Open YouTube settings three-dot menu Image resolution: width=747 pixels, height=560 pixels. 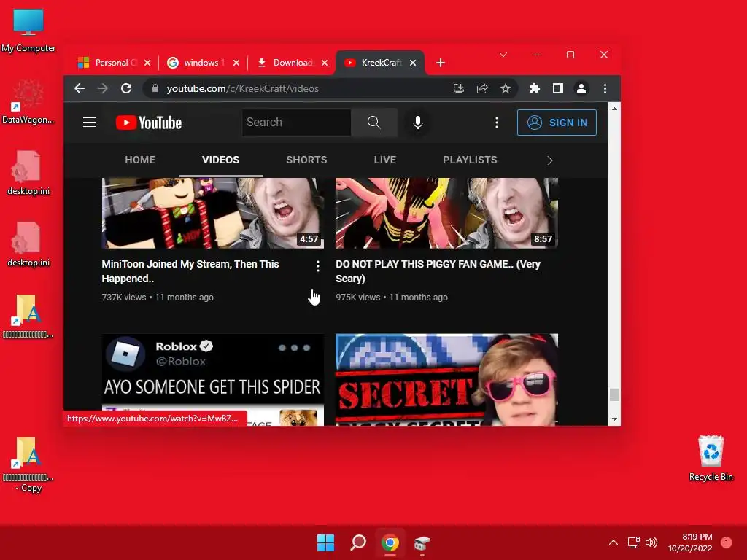pyautogui.click(x=497, y=122)
